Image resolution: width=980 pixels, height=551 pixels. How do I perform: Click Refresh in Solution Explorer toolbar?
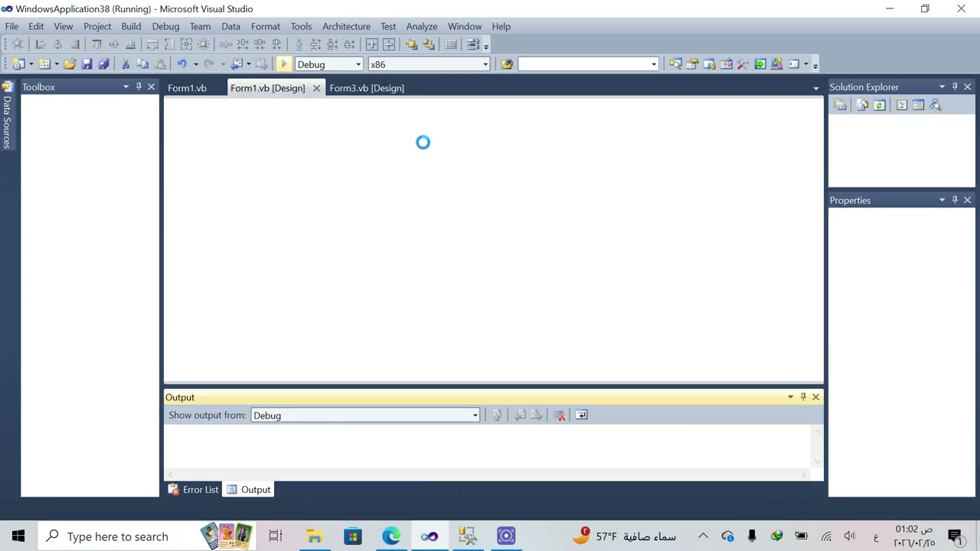click(880, 105)
